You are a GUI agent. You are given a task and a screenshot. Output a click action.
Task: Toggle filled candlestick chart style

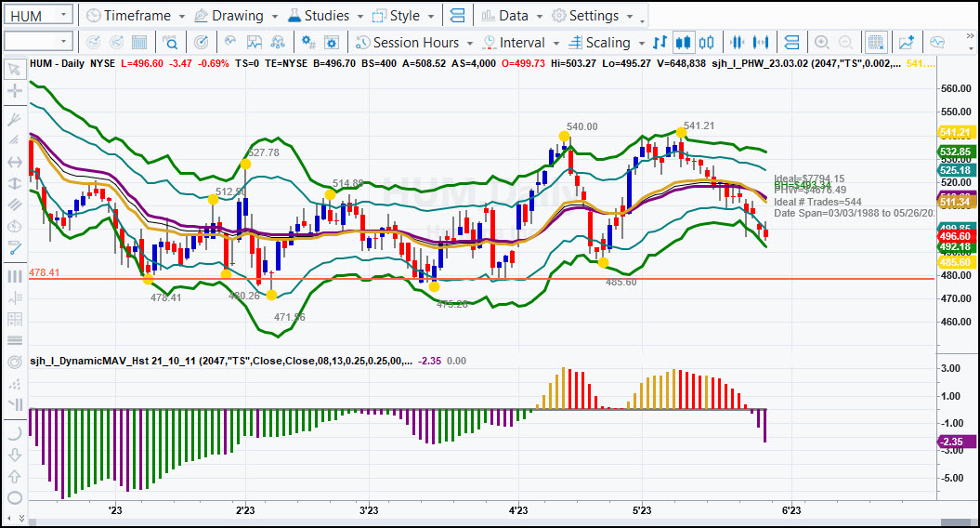(683, 43)
